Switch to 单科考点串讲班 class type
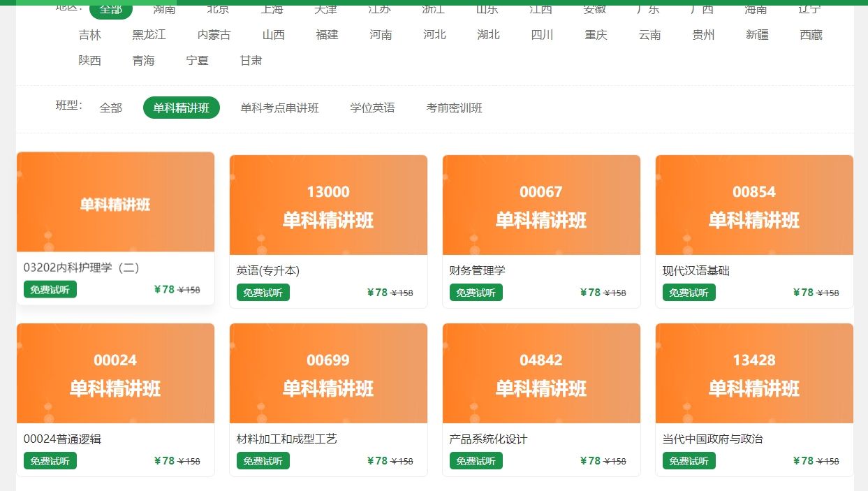The width and height of the screenshot is (868, 491). pos(279,108)
